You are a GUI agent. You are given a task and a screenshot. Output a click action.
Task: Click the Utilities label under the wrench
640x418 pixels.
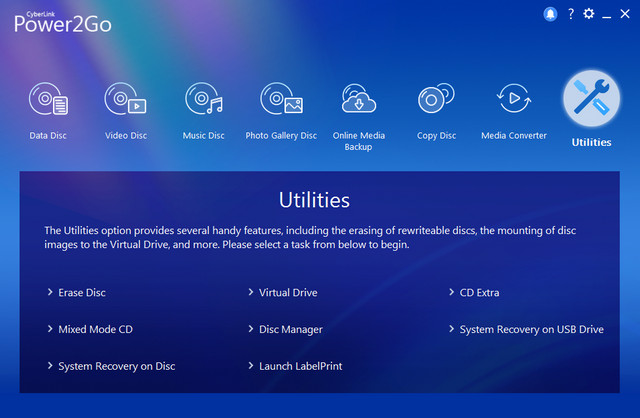pyautogui.click(x=591, y=142)
